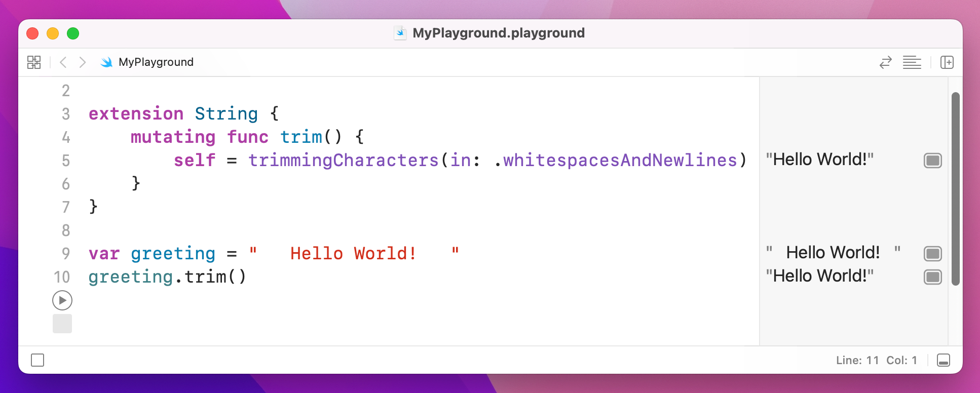Click the word "extension" on line 3

(x=136, y=113)
